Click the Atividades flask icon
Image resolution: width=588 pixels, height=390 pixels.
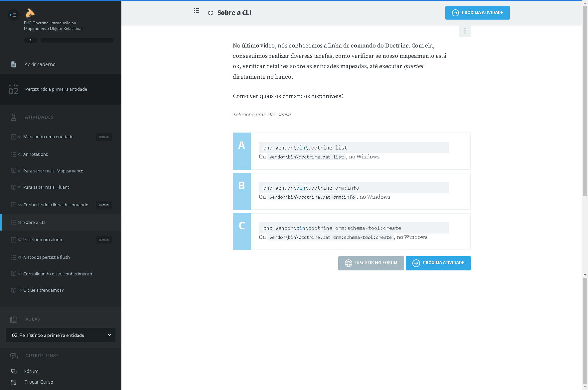[14, 117]
